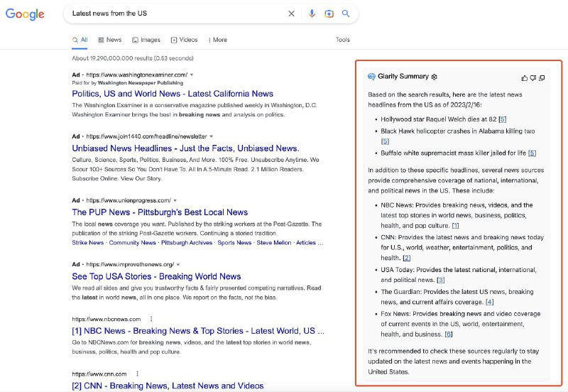The height and width of the screenshot is (392, 568).
Task: Open search by image camera icon
Action: [x=329, y=13]
